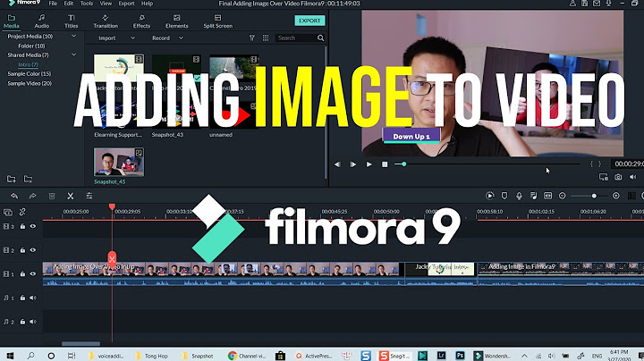Click the Snapshot_45 file name
This screenshot has height=361, width=644.
pos(110,181)
